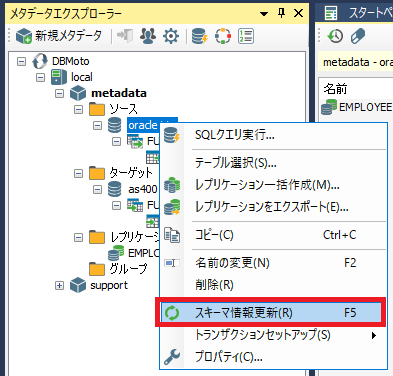This screenshot has height=376, width=393.
Task: Select the ターゲット folder item
Action: pyautogui.click(x=131, y=173)
